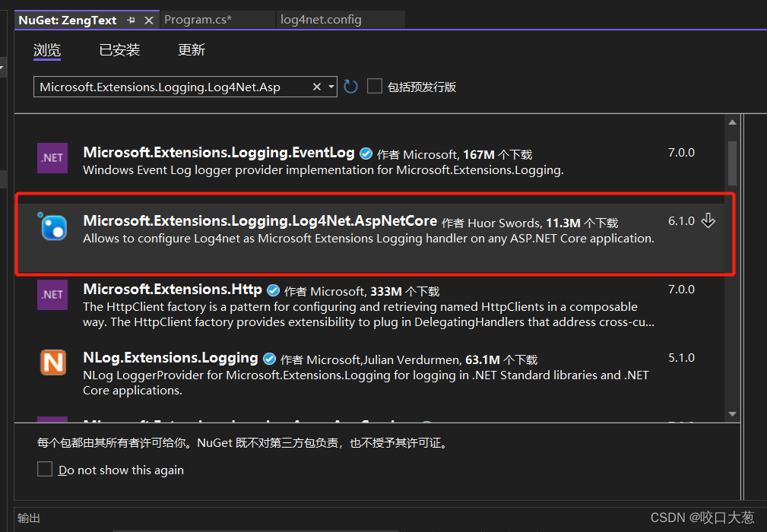Click Microsoft.Extensions.Http verified badge
The image size is (767, 532).
pos(273,290)
